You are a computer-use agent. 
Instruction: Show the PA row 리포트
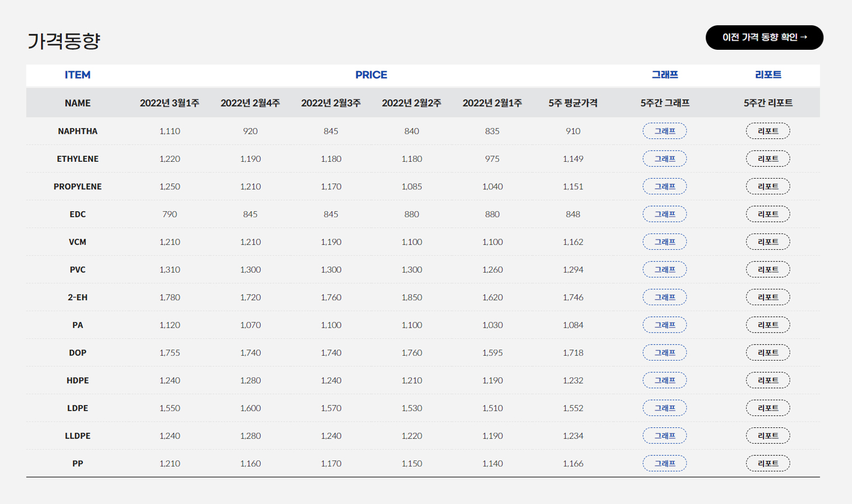[x=768, y=325]
